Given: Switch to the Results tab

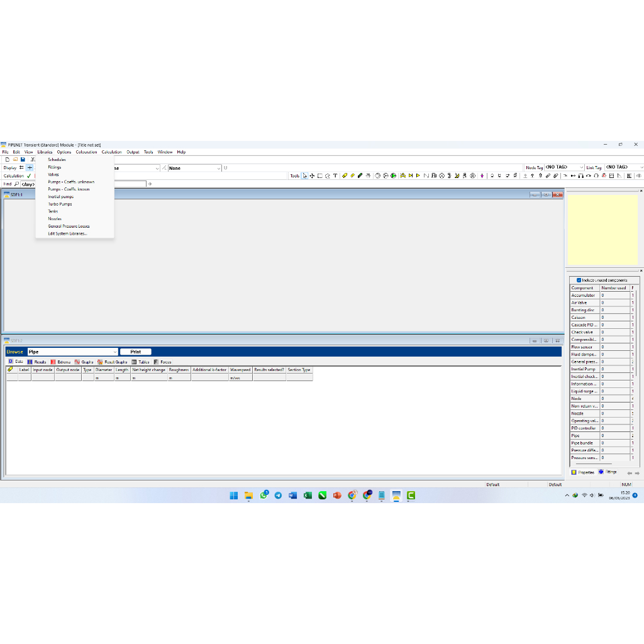Looking at the screenshot, I should [x=37, y=362].
